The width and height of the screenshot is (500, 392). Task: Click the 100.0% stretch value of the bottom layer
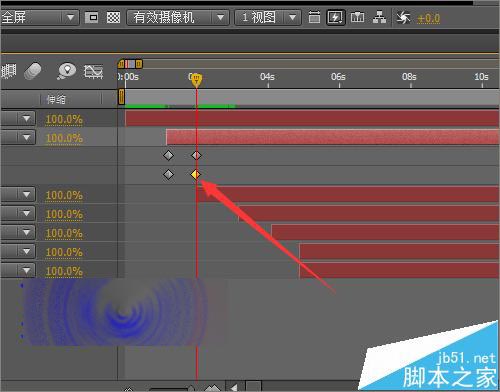[x=64, y=271]
